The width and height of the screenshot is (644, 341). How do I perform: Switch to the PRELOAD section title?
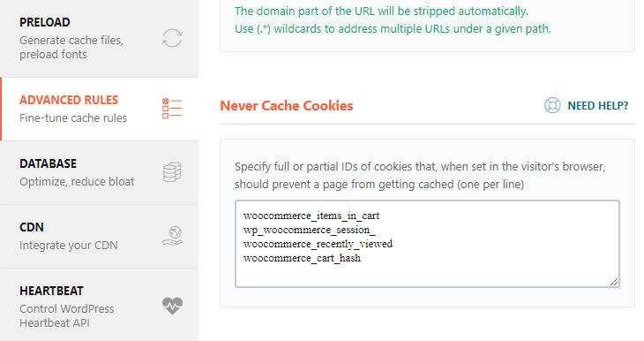(45, 22)
